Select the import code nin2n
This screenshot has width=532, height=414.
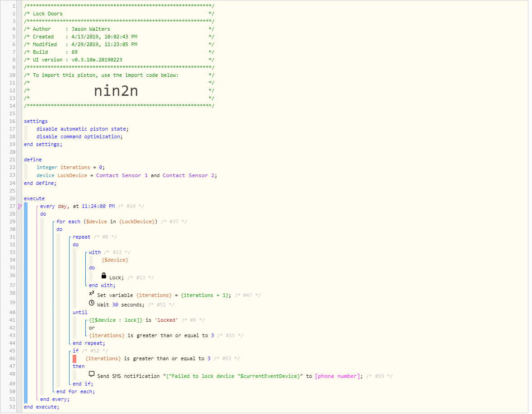(116, 91)
